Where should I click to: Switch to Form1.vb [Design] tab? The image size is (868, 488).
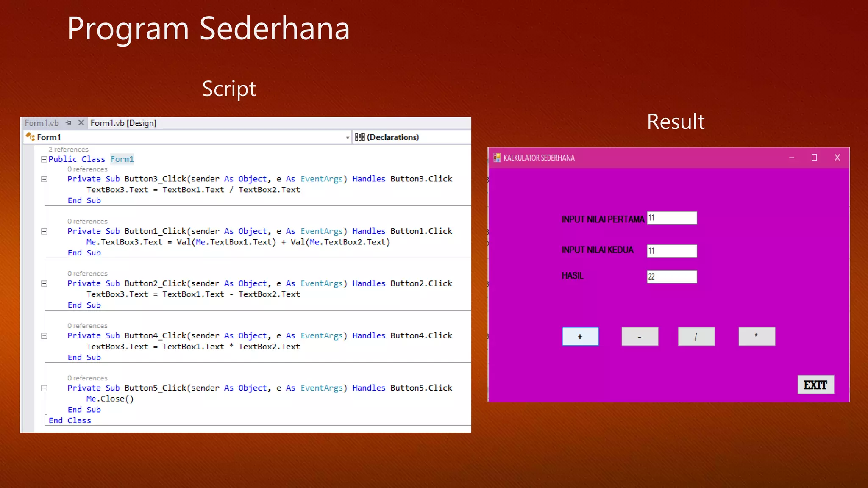click(x=123, y=123)
